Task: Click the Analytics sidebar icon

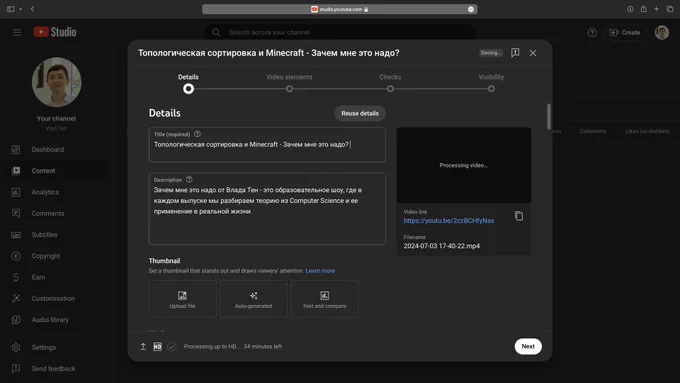Action: pyautogui.click(x=16, y=192)
